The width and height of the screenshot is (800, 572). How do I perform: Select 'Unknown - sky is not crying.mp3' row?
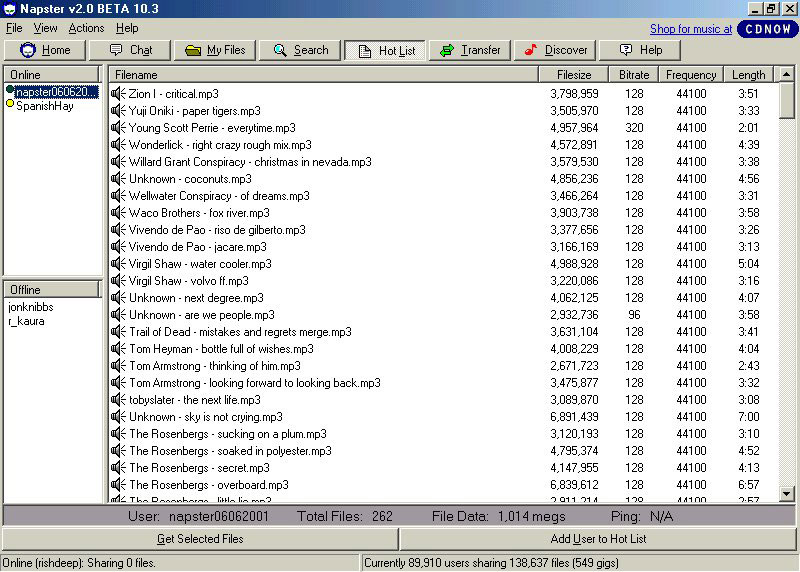point(444,416)
